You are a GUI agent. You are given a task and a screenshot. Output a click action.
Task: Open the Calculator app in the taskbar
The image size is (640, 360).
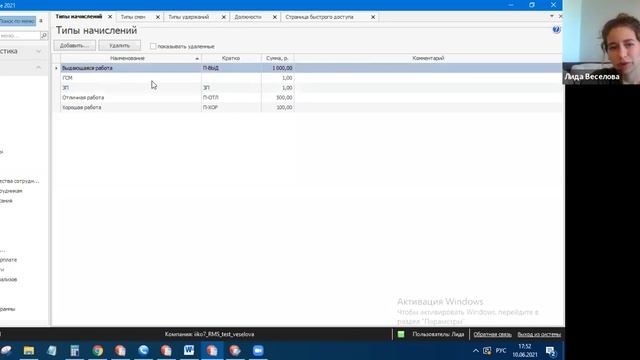75,351
